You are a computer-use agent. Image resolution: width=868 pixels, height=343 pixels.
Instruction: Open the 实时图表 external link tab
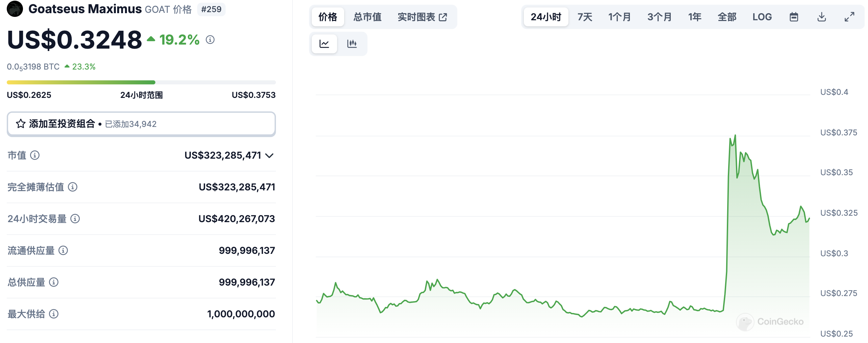(x=422, y=17)
